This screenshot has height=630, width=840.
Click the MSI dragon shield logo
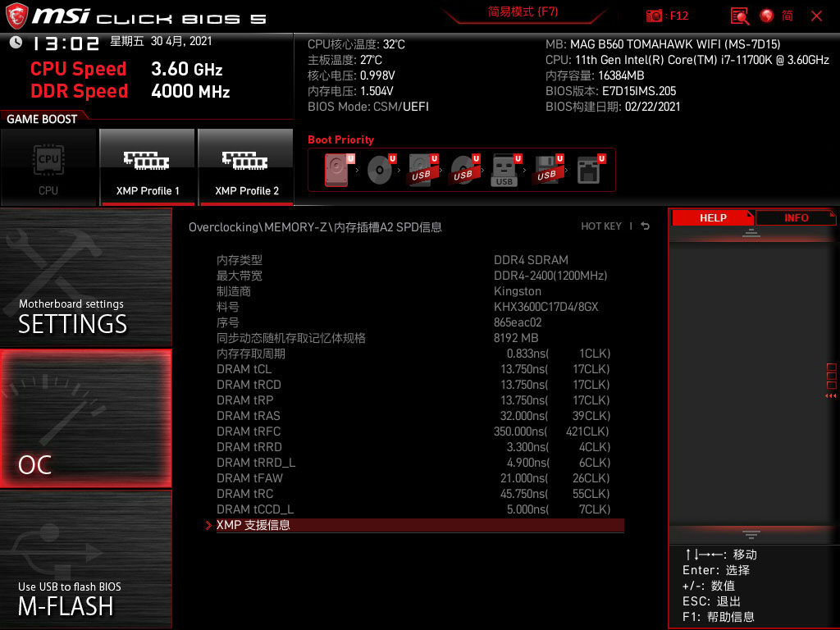pyautogui.click(x=16, y=16)
